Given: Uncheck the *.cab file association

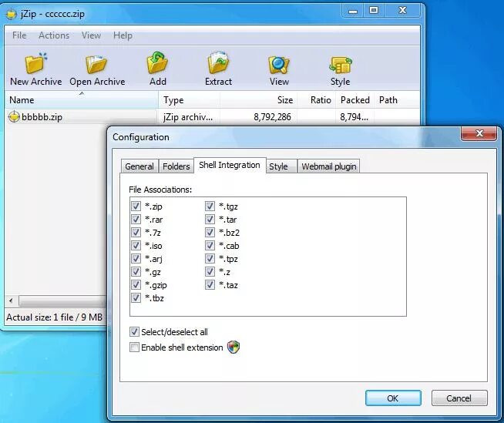Looking at the screenshot, I should [x=210, y=245].
